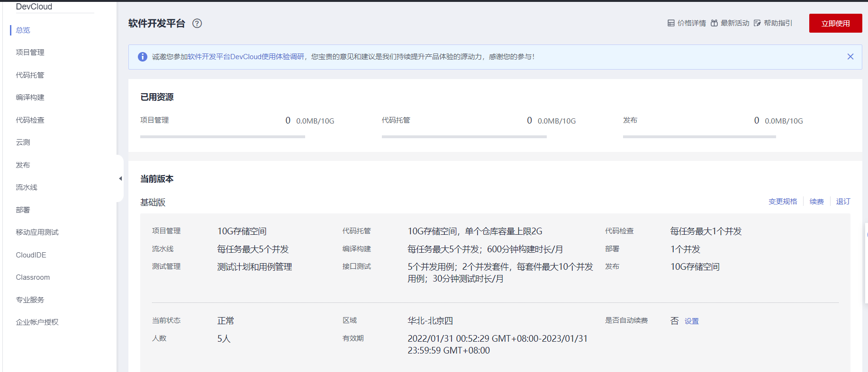The image size is (868, 372).
Task: Open the 价格详情 link
Action: pos(691,23)
